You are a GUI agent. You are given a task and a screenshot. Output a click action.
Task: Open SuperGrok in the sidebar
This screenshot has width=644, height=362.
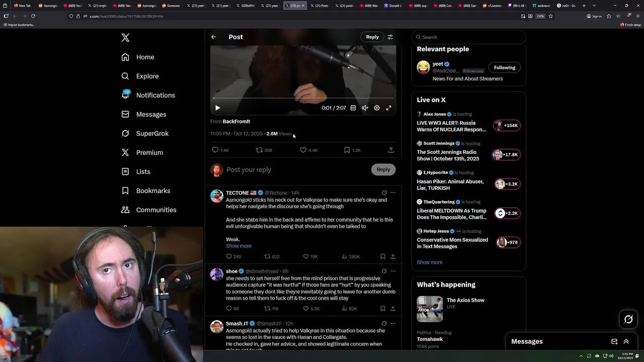[x=145, y=134]
